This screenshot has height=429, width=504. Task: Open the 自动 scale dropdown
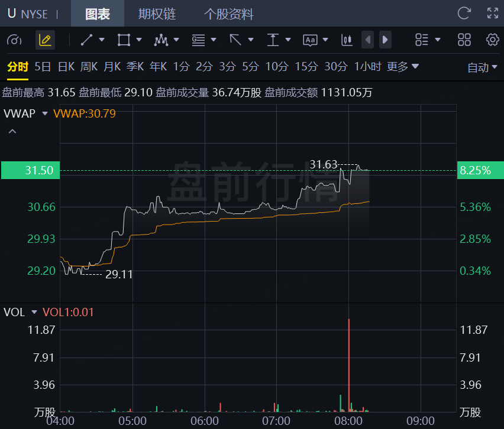pos(482,67)
